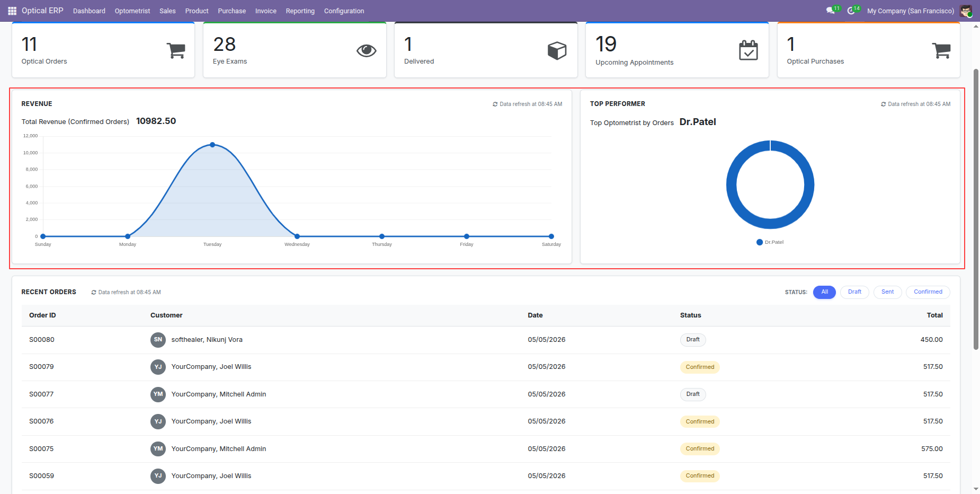980x494 pixels.
Task: Open the activities clock icon
Action: tap(851, 11)
